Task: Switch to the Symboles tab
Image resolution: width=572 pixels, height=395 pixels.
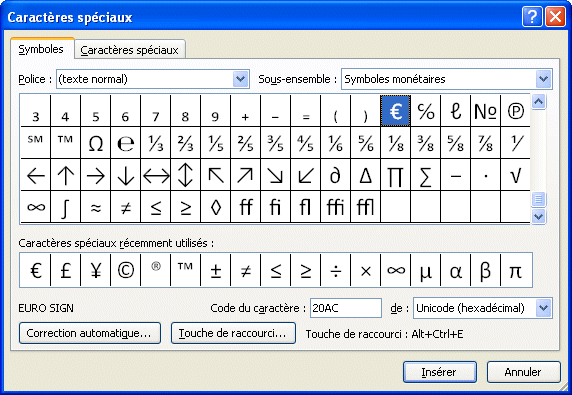Action: click(42, 49)
